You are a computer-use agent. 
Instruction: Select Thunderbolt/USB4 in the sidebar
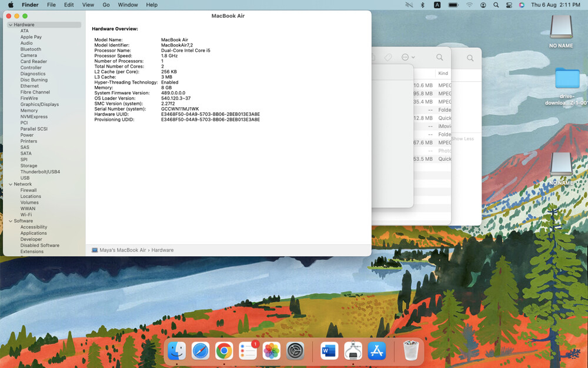pyautogui.click(x=40, y=172)
